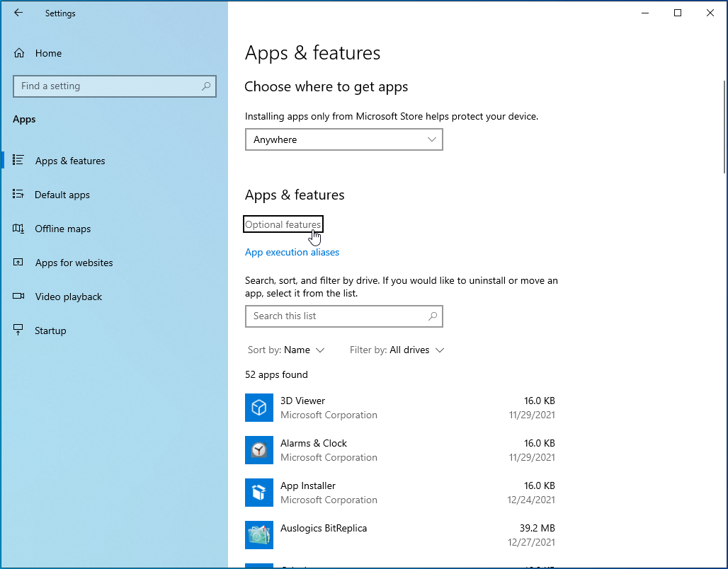Click the Video playback icon
The width and height of the screenshot is (728, 569).
coord(19,297)
